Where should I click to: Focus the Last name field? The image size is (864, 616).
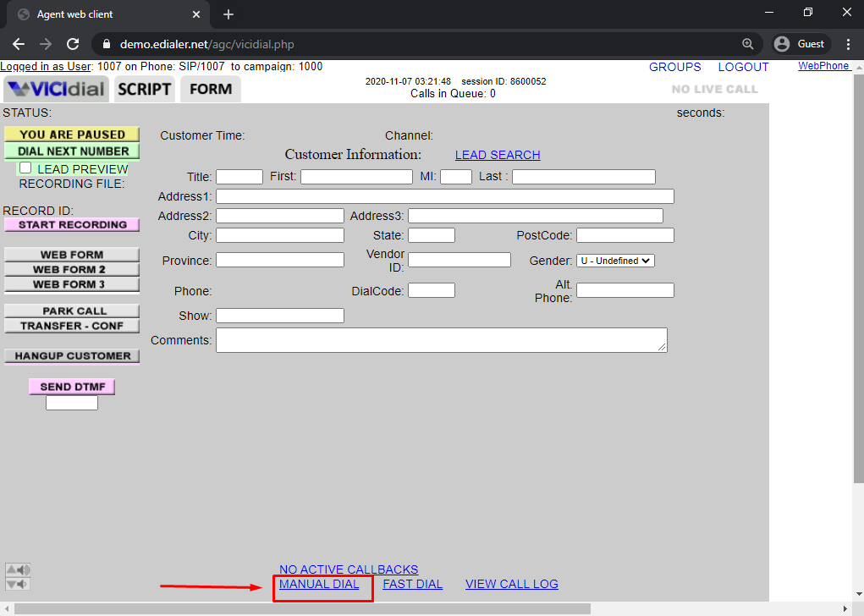(584, 177)
